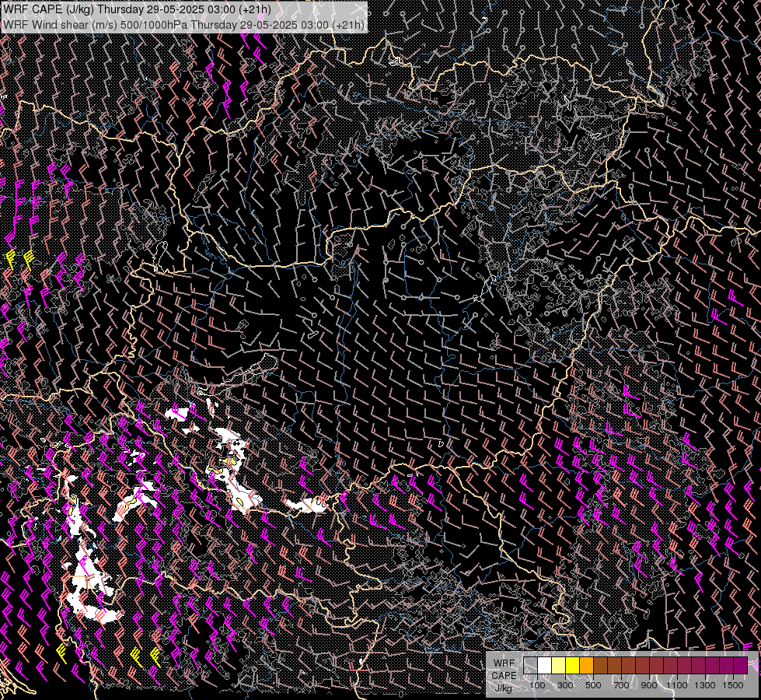Click the WRF Wind shear title line
The width and height of the screenshot is (761, 700).
pyautogui.click(x=183, y=24)
